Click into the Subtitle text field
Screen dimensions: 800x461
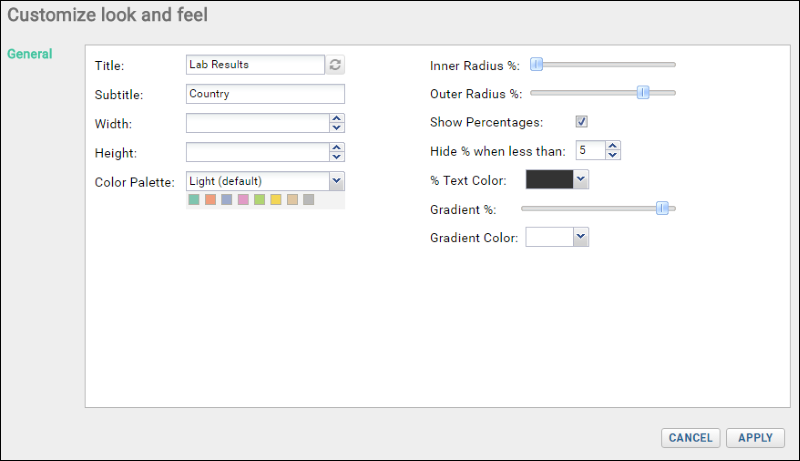(x=265, y=94)
